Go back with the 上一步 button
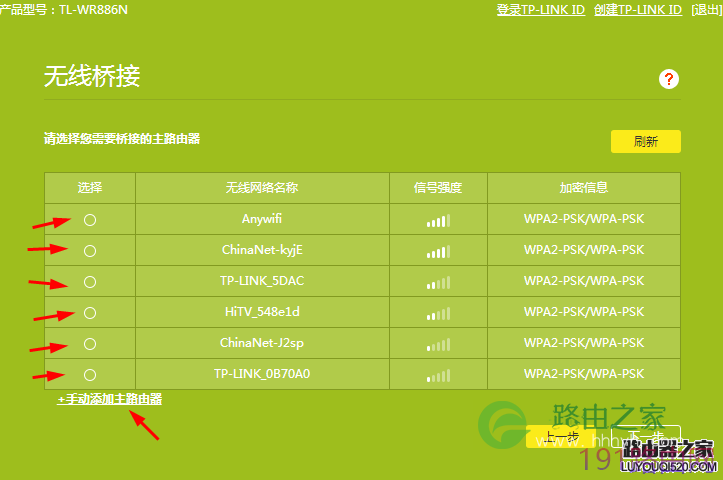Image resolution: width=723 pixels, height=480 pixels. [x=560, y=436]
